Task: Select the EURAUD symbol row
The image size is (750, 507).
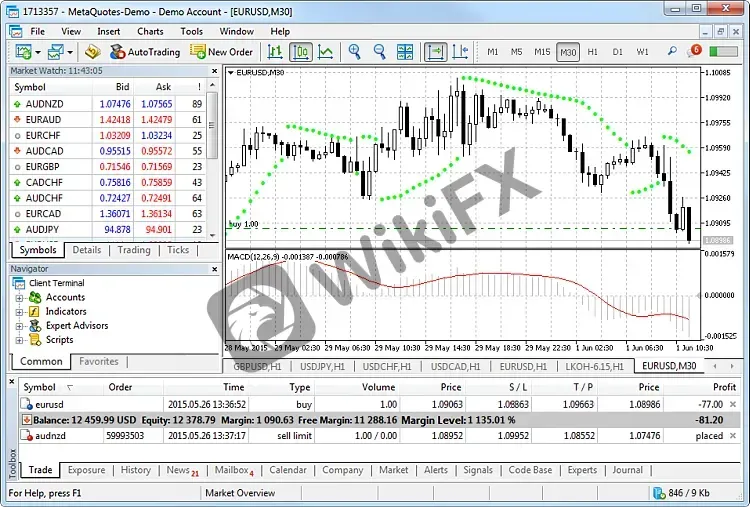Action: pos(108,120)
